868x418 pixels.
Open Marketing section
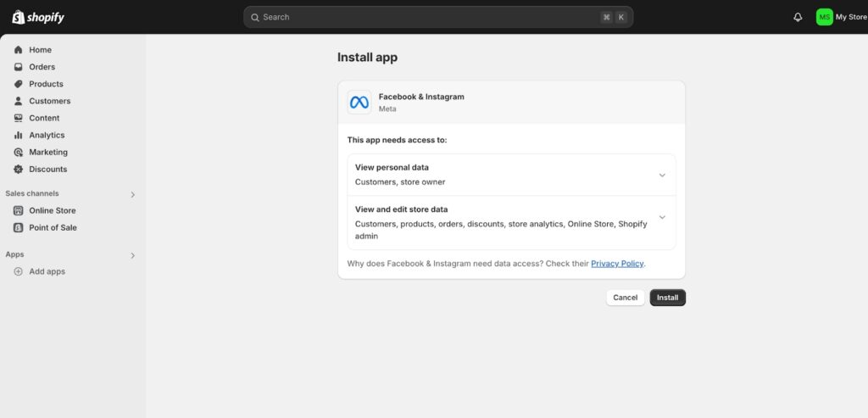click(48, 153)
